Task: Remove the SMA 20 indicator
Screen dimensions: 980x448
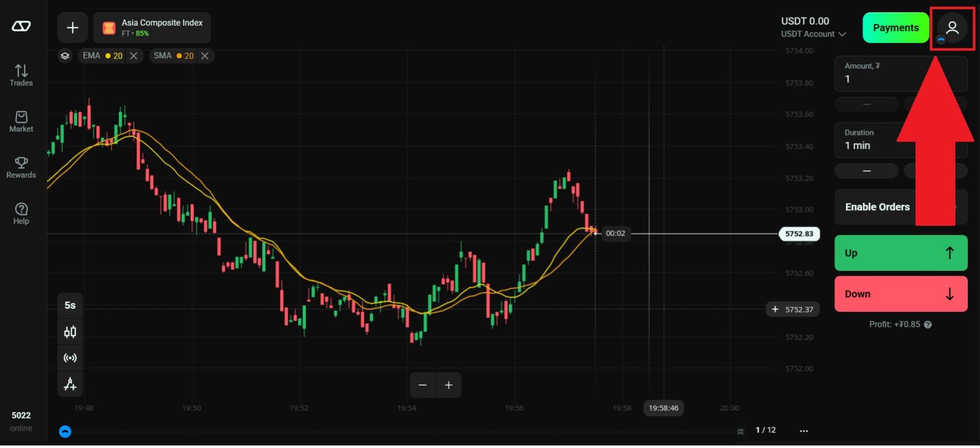Action: [205, 56]
